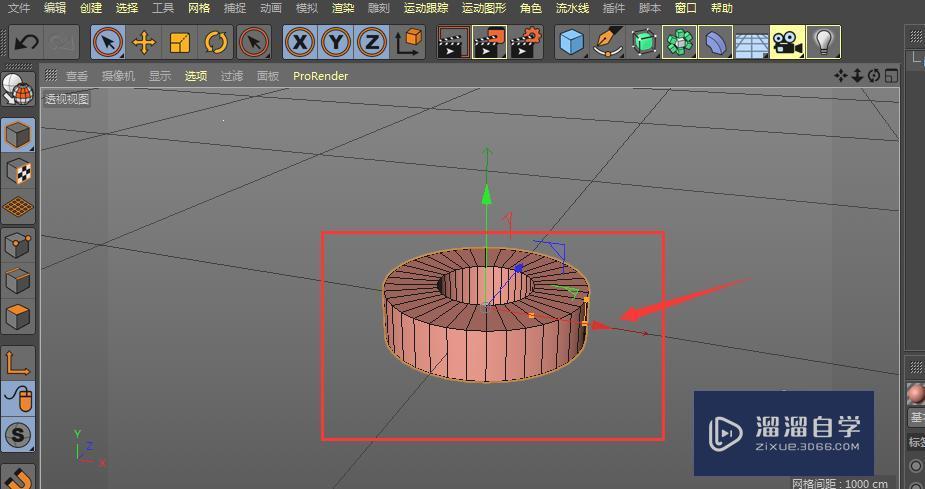Open viewport 面板 menu
925x489 pixels.
268,76
